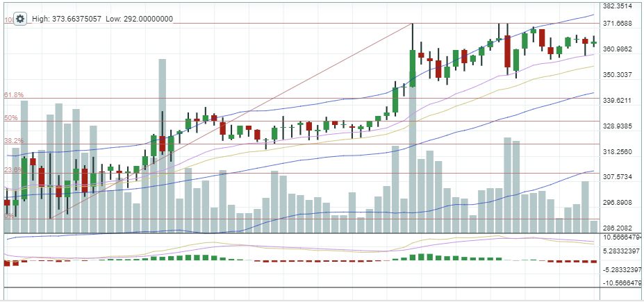644x302 pixels.
Task: Click the 339.6211 price scale label
Action: (617, 101)
